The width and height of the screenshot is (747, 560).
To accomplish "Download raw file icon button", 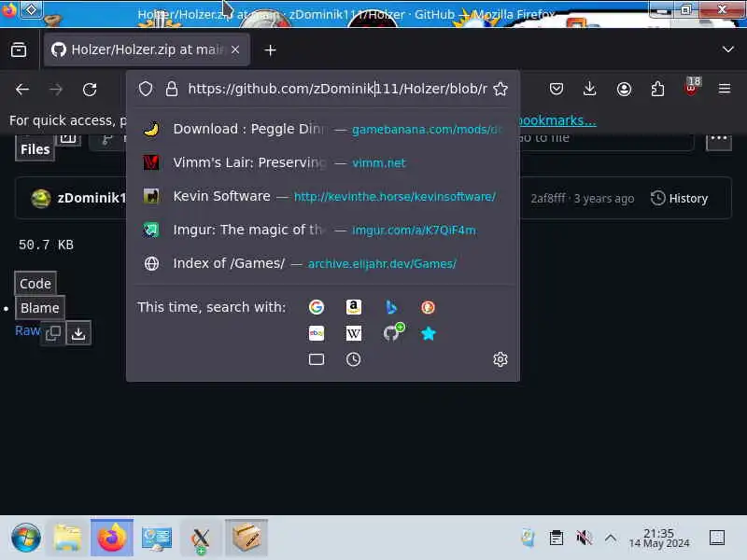I will coord(78,333).
